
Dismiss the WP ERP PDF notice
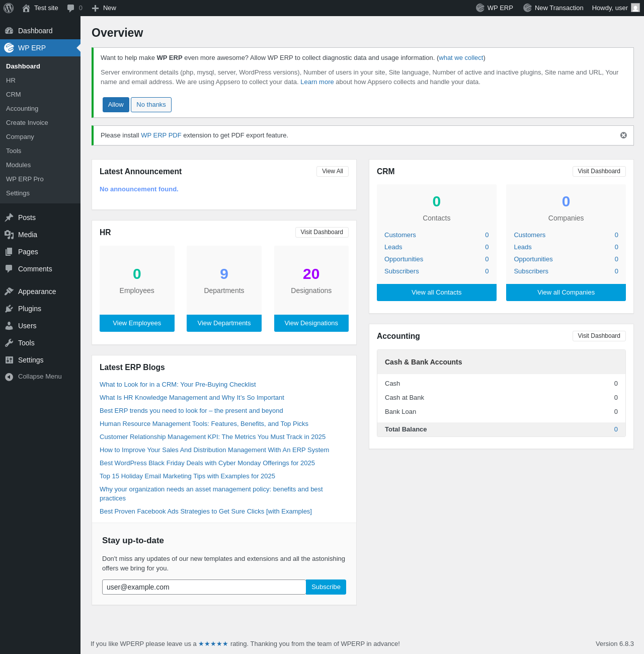tap(623, 135)
